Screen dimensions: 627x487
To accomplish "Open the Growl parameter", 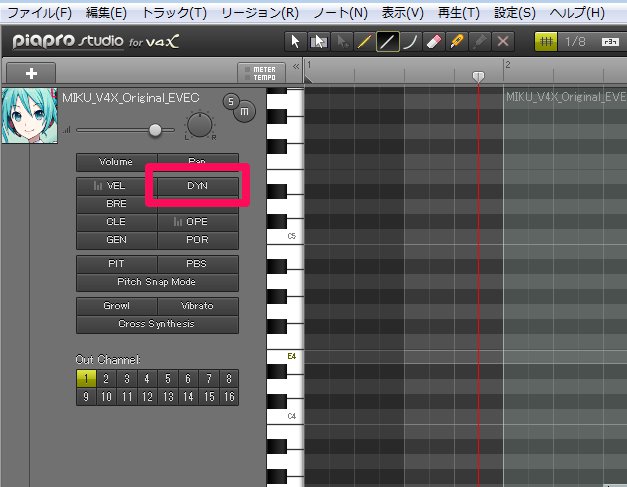I will point(116,306).
